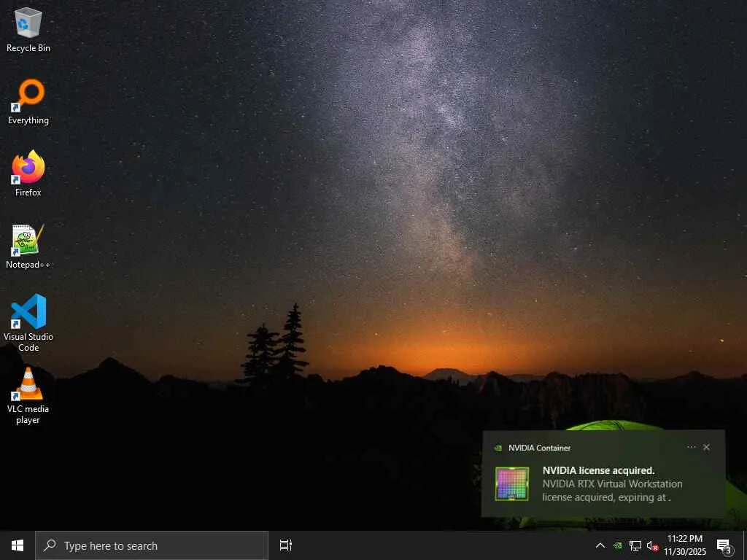Click the Type here to search box

pyautogui.click(x=152, y=545)
